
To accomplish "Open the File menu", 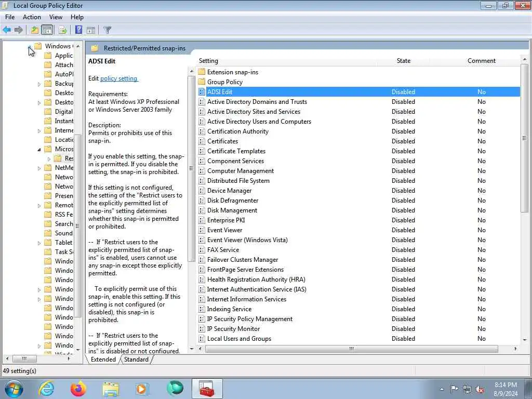I will tap(10, 17).
